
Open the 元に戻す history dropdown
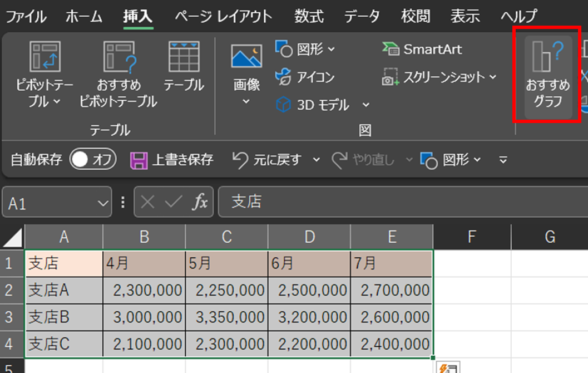point(317,160)
